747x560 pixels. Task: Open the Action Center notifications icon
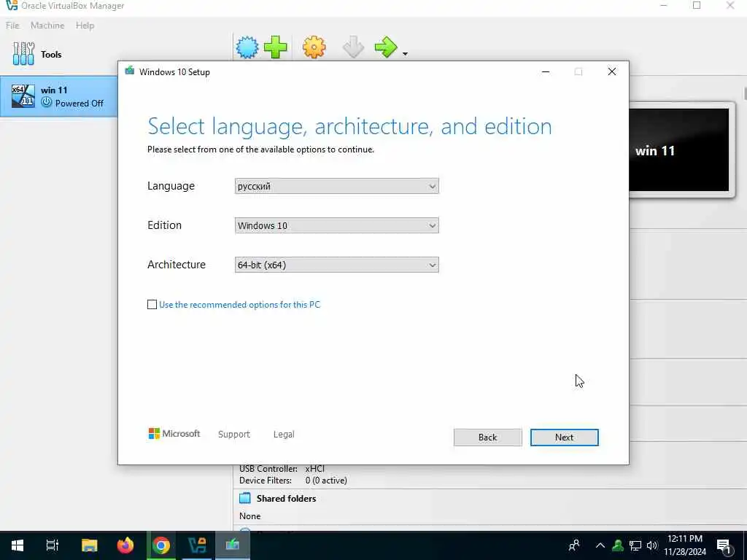coord(724,547)
